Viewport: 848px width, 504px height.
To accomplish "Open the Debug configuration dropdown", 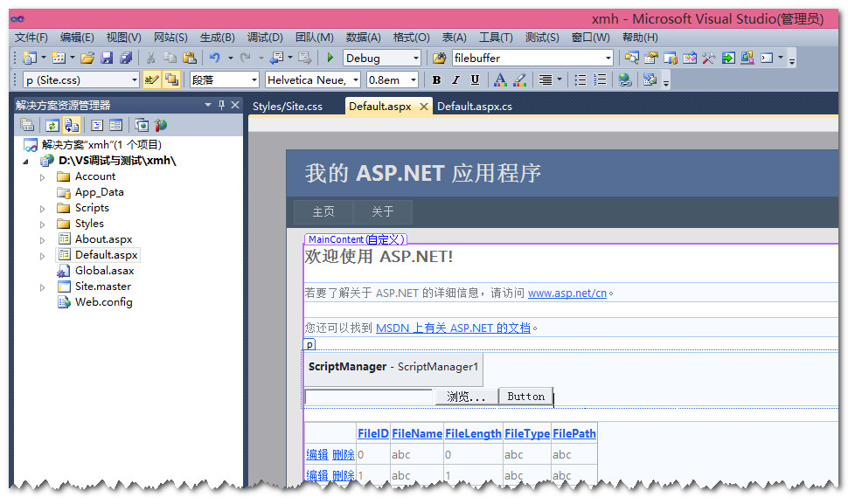I will [417, 58].
